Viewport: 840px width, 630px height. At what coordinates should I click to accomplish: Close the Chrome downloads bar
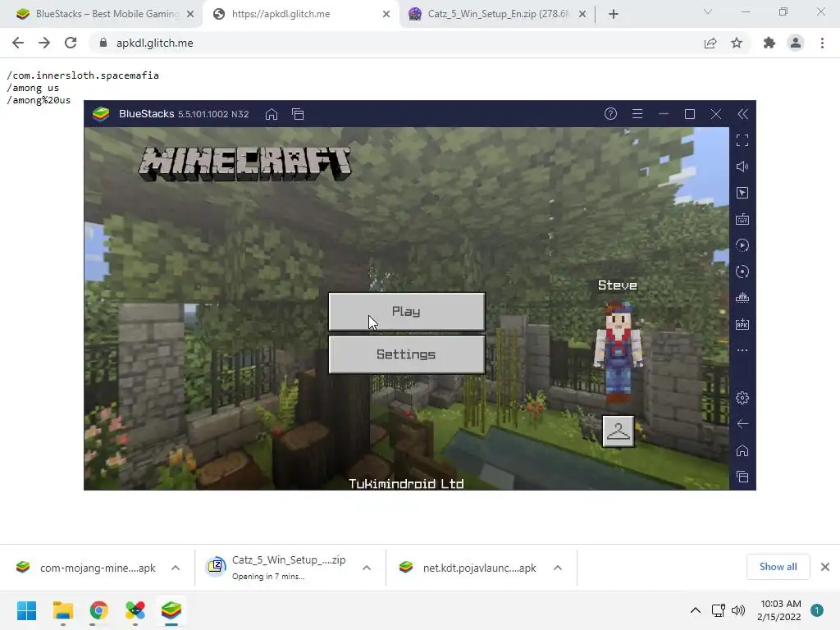825,567
